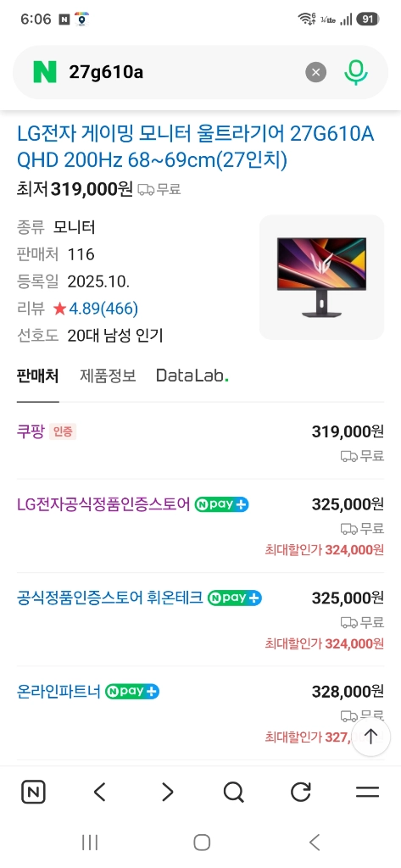The width and height of the screenshot is (401, 868).
Task: Open search with bottom magnifier icon
Action: coord(234,793)
